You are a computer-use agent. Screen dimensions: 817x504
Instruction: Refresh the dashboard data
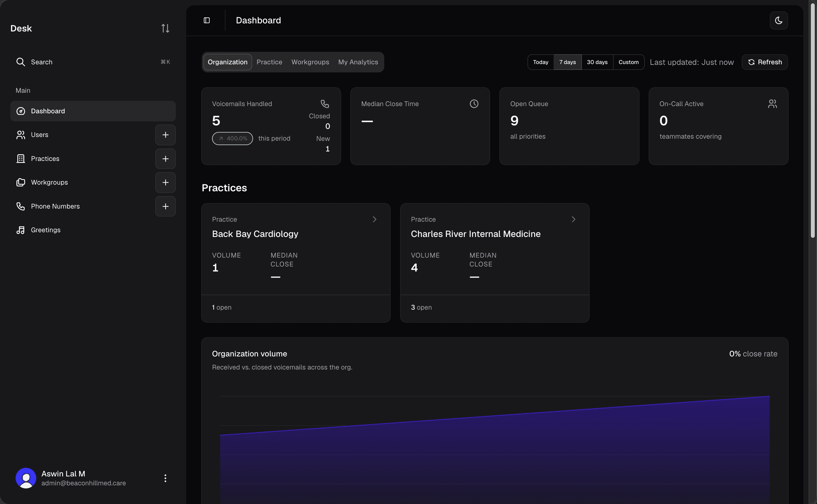tap(765, 62)
